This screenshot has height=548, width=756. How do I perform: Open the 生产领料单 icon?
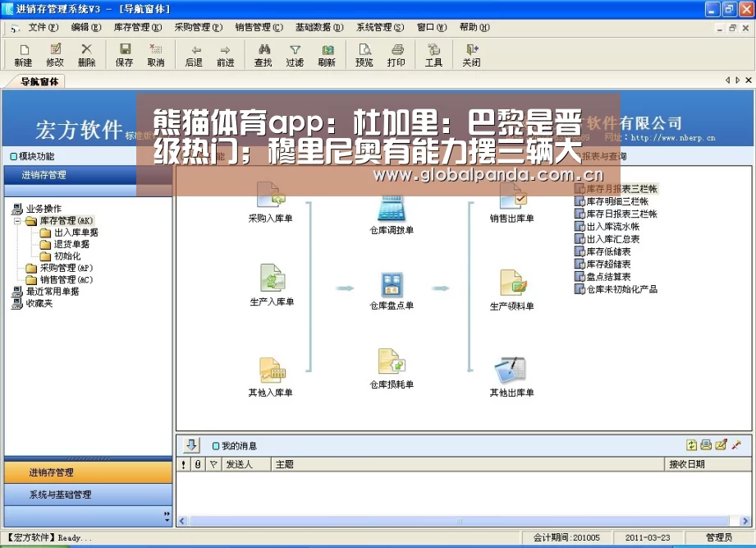click(511, 290)
